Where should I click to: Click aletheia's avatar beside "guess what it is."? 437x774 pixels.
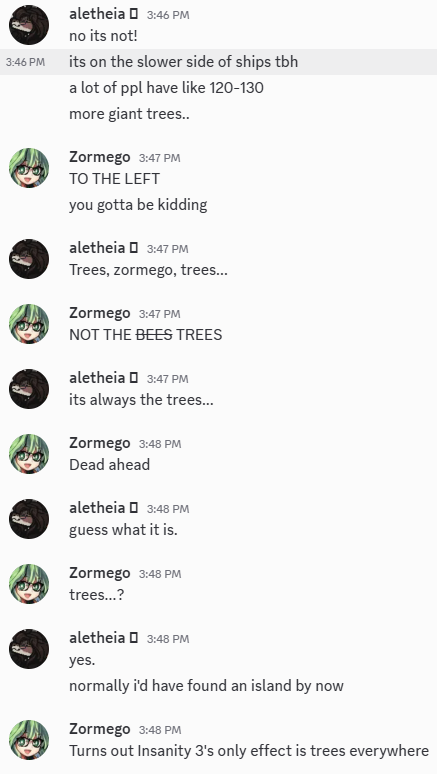(x=29, y=519)
